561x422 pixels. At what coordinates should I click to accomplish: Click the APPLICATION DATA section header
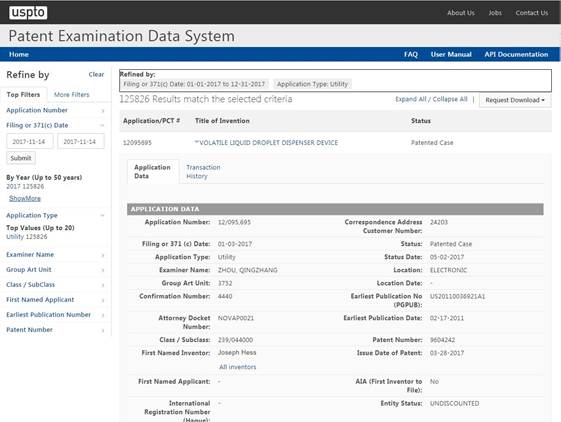coord(335,209)
